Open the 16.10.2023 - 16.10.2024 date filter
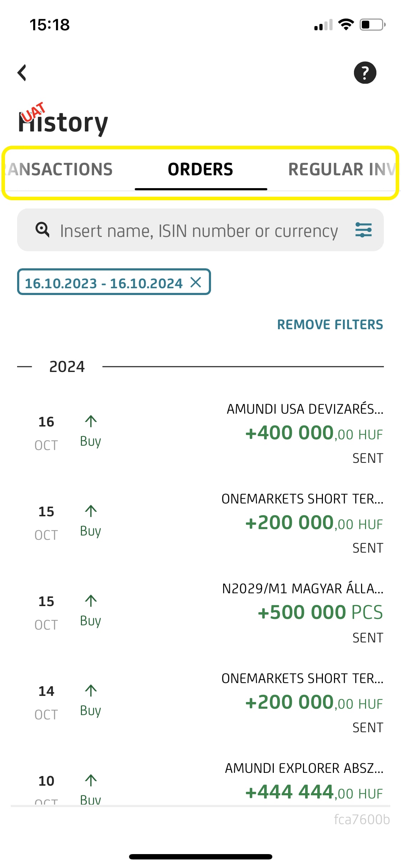The image size is (401, 868). [103, 283]
